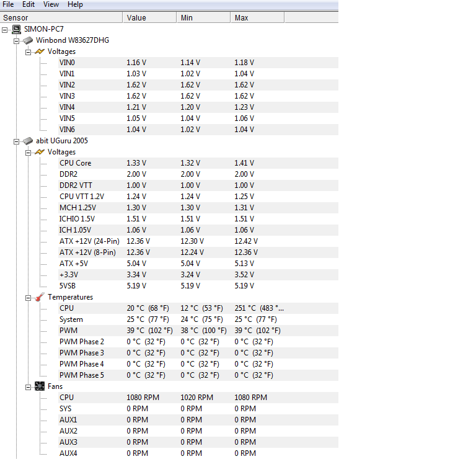
Task: Select the AUX1 fan row
Action: (x=68, y=420)
